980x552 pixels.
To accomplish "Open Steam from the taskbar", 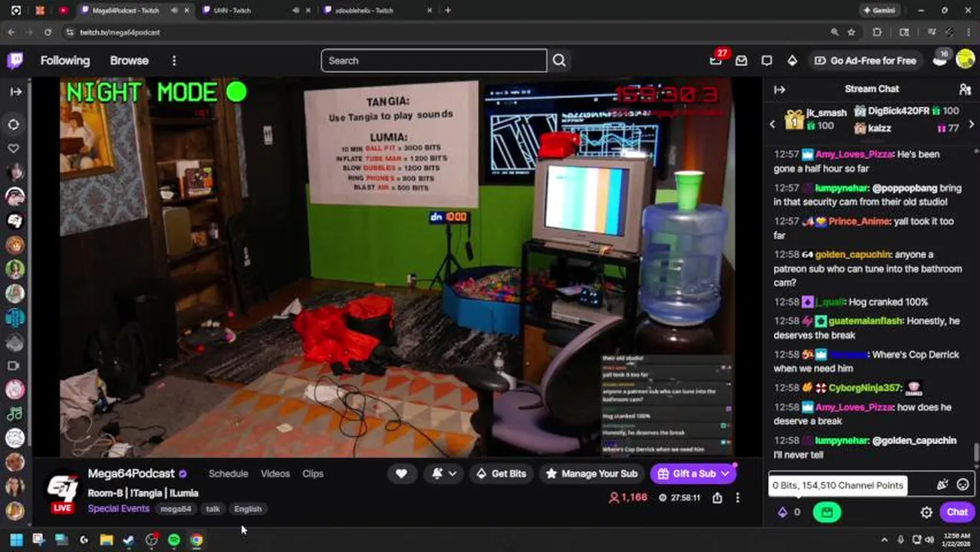I will [128, 540].
